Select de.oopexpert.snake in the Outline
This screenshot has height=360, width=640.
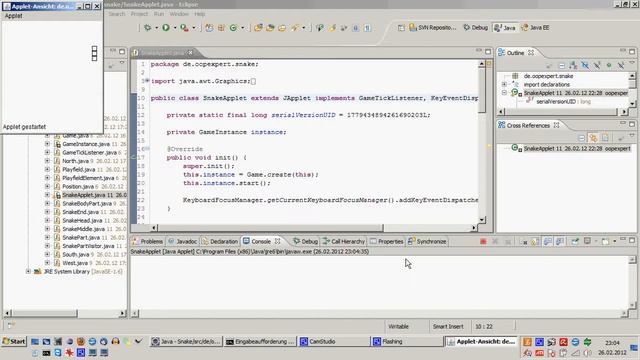pyautogui.click(x=548, y=76)
